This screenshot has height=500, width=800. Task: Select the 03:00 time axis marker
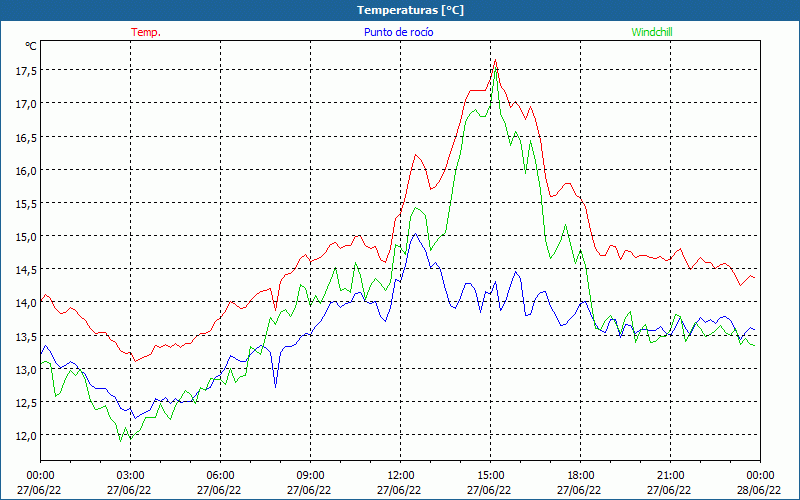point(130,475)
